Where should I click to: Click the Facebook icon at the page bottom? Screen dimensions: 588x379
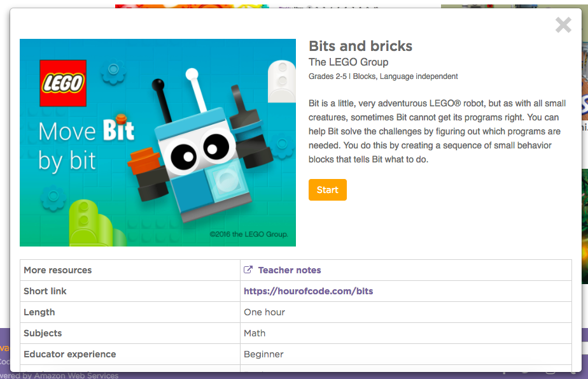point(504,375)
